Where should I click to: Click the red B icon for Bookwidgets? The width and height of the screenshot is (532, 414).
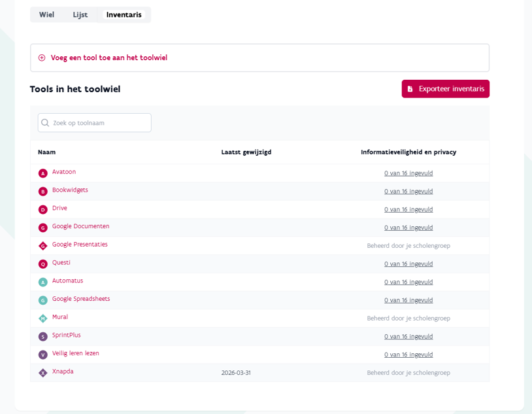coord(42,192)
